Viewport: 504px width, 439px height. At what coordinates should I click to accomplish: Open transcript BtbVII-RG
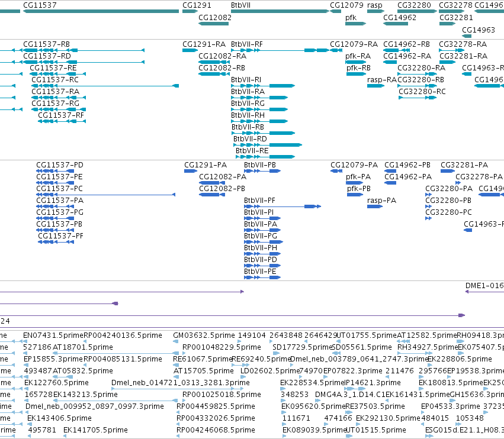(259, 109)
